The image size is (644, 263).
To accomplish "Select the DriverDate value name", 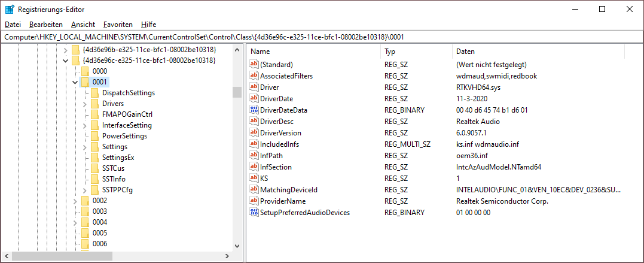I will click(276, 99).
